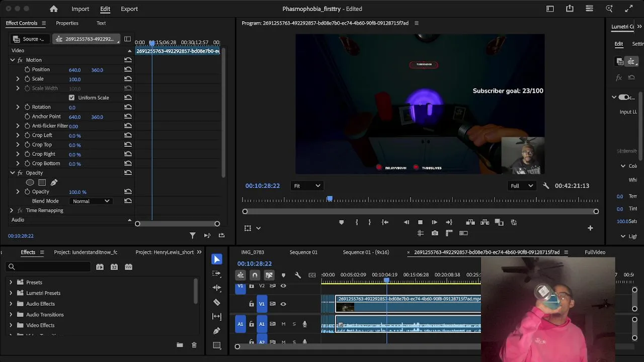644x362 pixels.
Task: Select the free draw bezier mask pen
Action: [54, 183]
